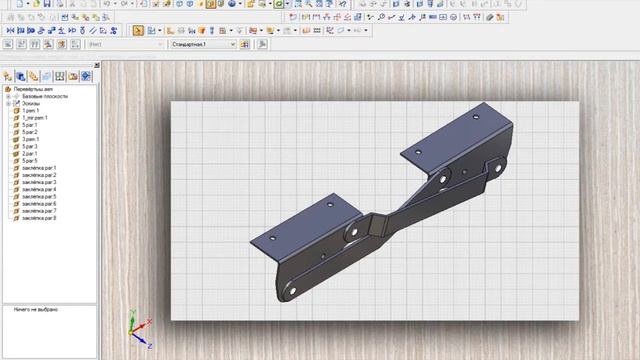Select 5.par:3 in the tree
640x360 pixels.
pyautogui.click(x=29, y=147)
